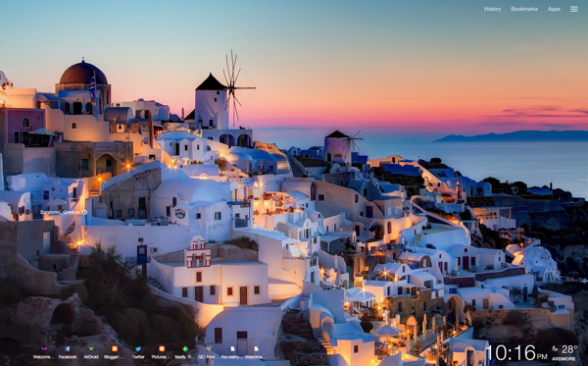Viewport: 588px width, 366px height.
Task: Open the hamburger menu icon
Action: coord(574,9)
